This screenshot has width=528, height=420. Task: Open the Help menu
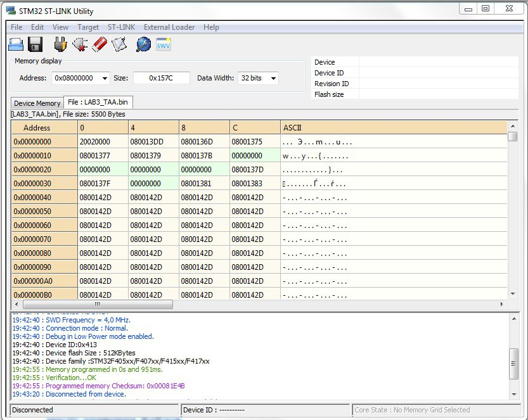pos(211,27)
